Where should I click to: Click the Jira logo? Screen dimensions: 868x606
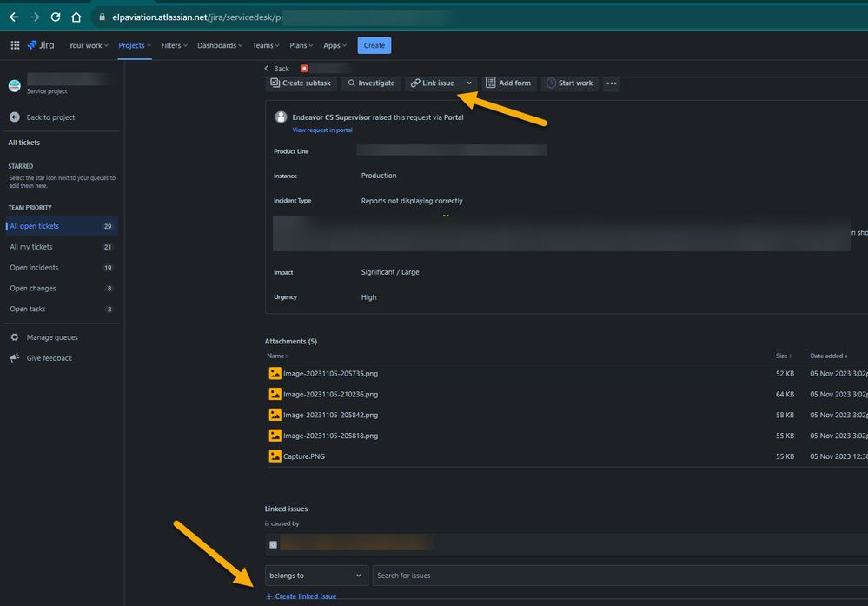pyautogui.click(x=41, y=45)
